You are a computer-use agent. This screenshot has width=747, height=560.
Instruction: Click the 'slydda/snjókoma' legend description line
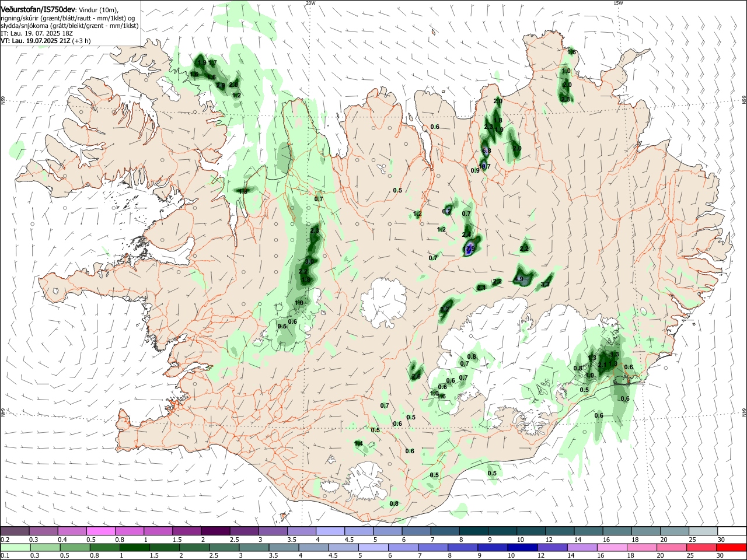coord(69,26)
